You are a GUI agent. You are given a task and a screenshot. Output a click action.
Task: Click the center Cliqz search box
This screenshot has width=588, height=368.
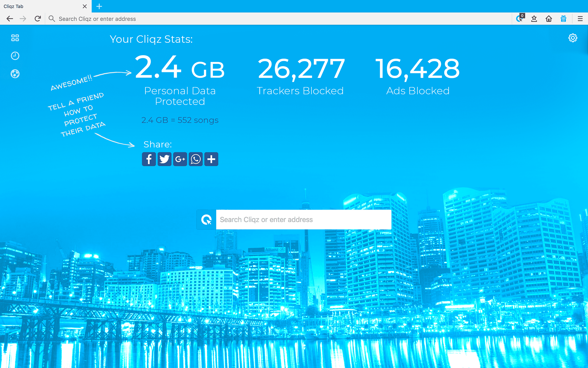point(303,220)
